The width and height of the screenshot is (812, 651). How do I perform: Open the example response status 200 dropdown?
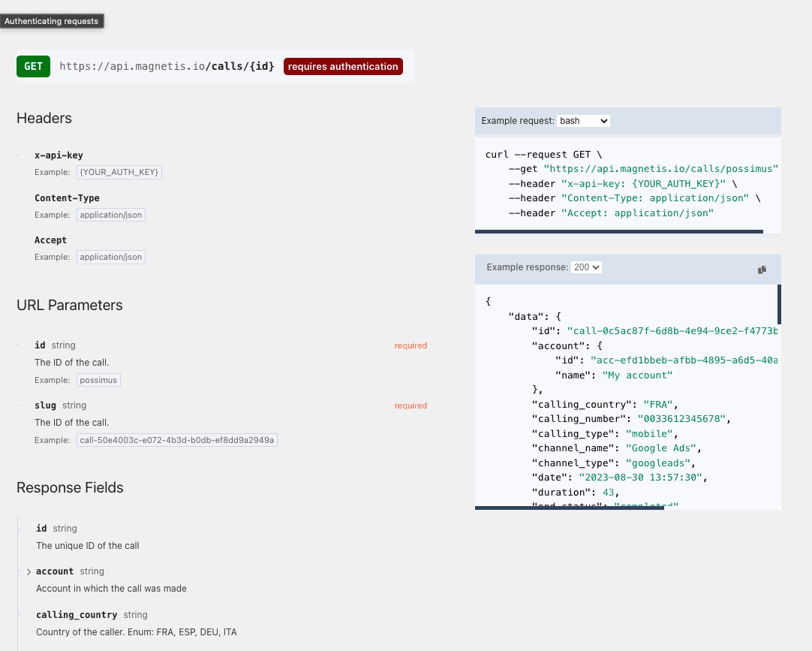[x=586, y=267]
